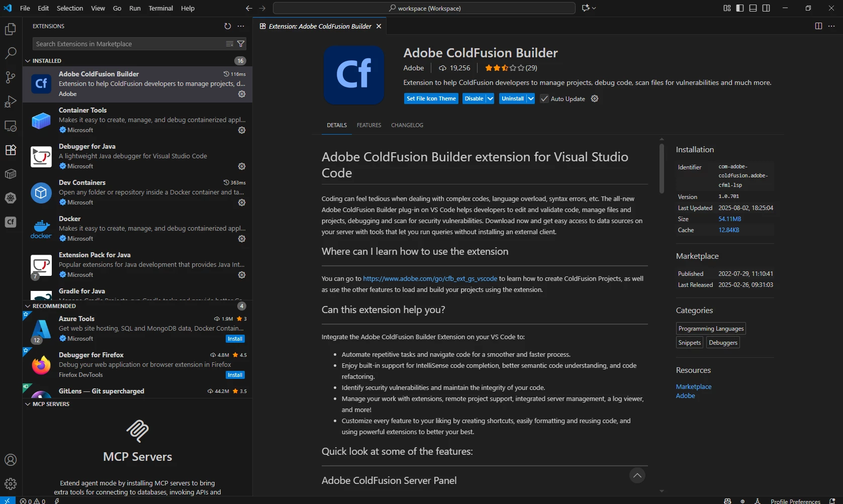Open the adobe.com cfb_ext_gs_vscode link

tap(430, 278)
